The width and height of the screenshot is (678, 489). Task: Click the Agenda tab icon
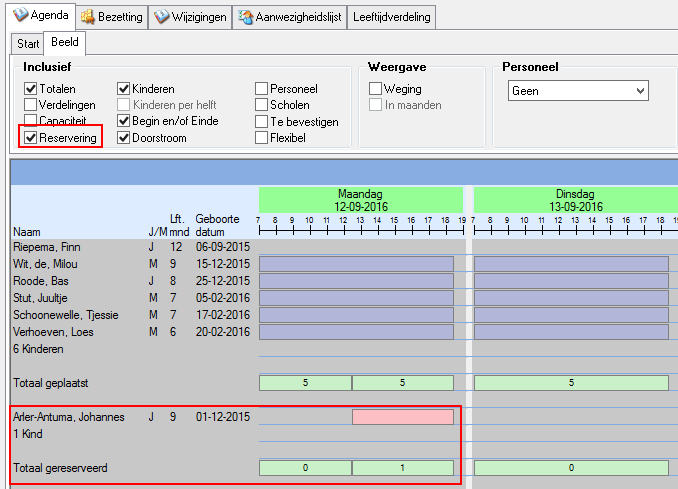pyautogui.click(x=19, y=16)
